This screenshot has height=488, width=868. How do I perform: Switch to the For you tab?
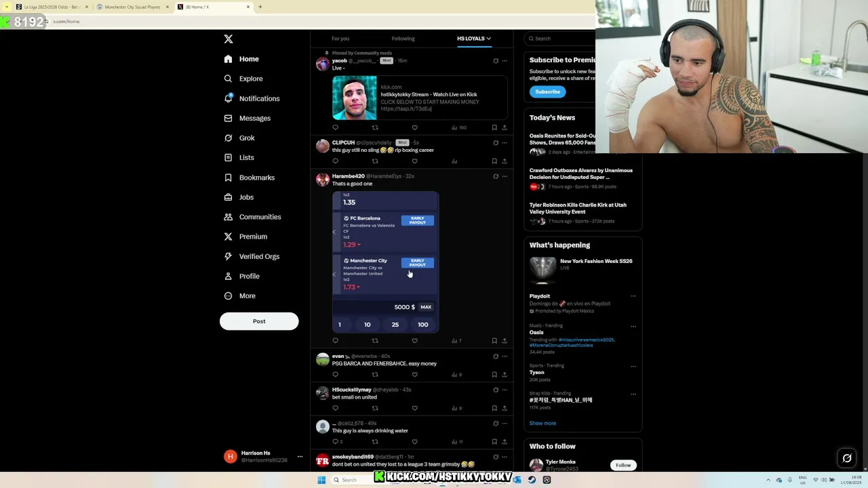tap(340, 39)
